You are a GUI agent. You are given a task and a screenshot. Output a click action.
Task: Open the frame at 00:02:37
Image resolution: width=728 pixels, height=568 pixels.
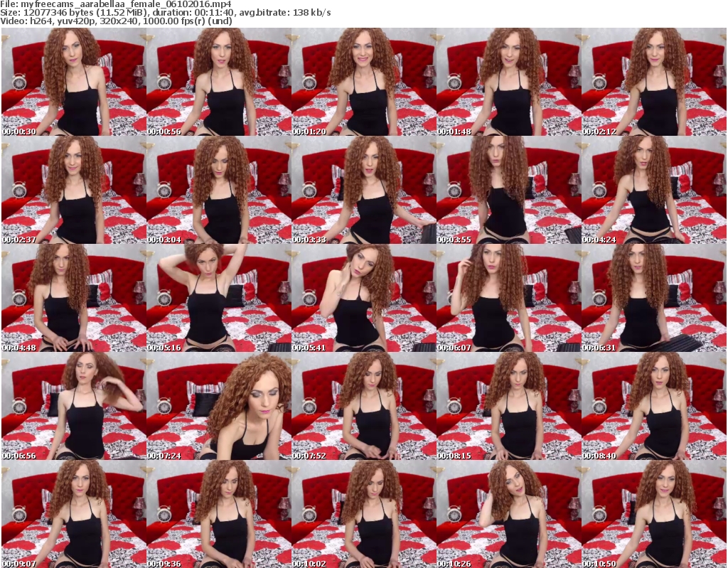[73, 190]
